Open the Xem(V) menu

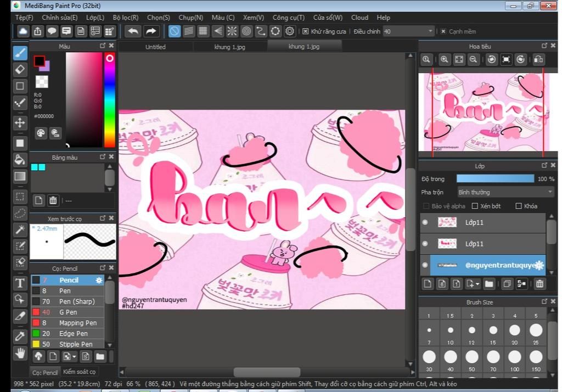coord(254,17)
